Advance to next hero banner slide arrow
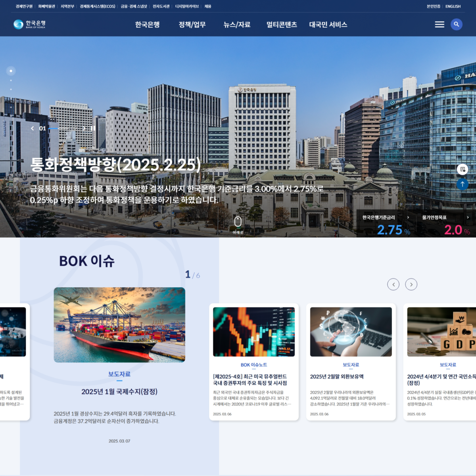Screen dimensions: 476x476 point(84,129)
